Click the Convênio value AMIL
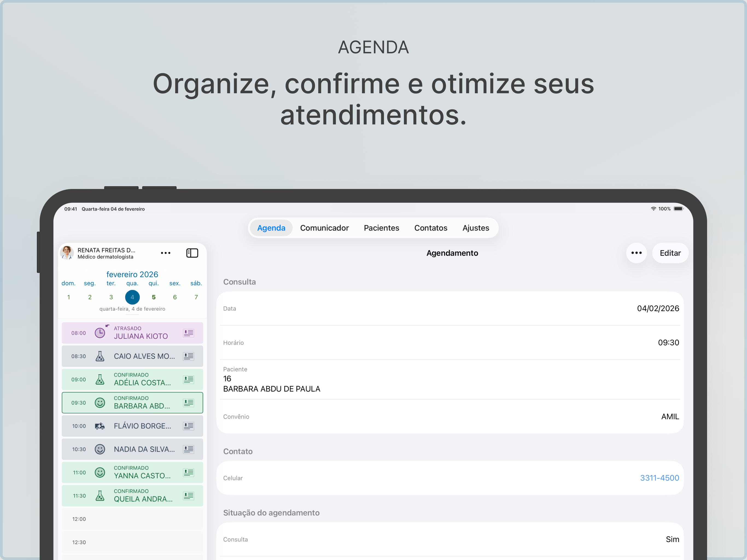The width and height of the screenshot is (747, 560). [x=670, y=416]
